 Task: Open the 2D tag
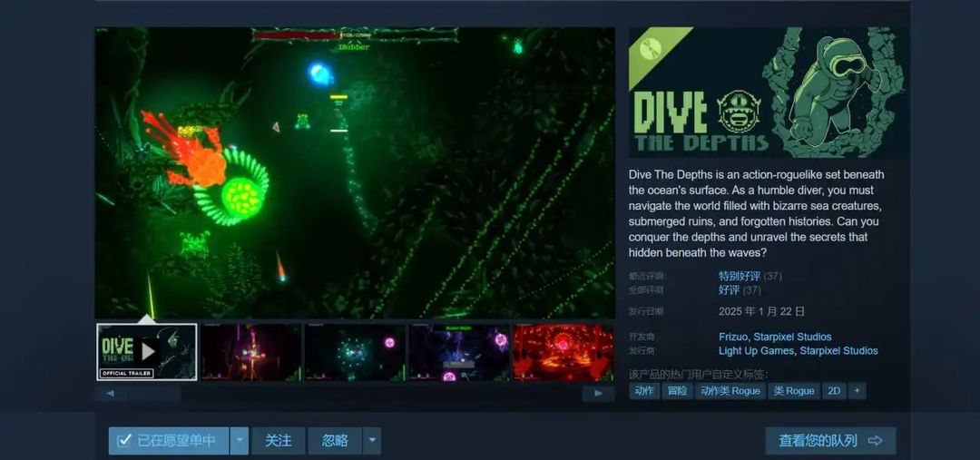(834, 391)
